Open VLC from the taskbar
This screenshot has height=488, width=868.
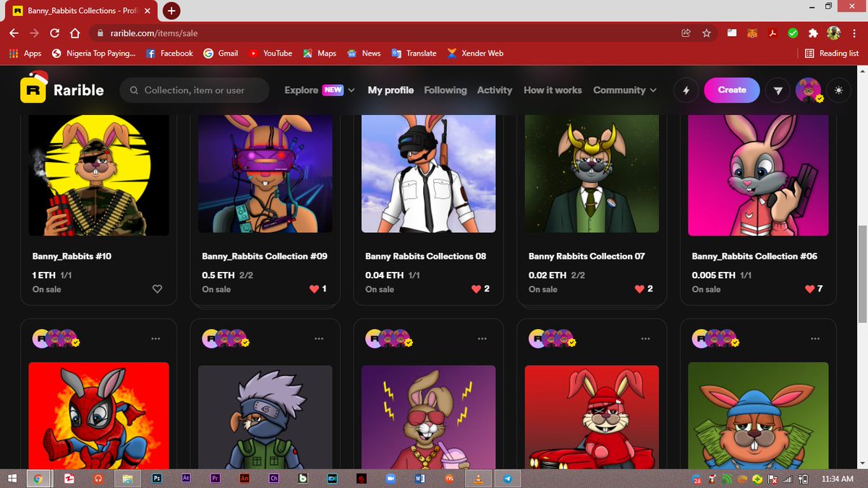click(478, 479)
